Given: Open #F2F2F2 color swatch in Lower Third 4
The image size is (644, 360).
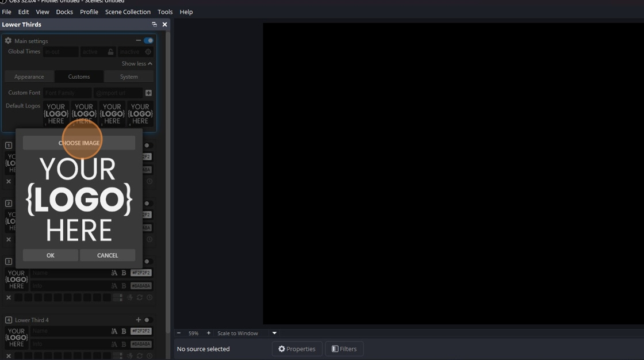Looking at the screenshot, I should click(141, 331).
